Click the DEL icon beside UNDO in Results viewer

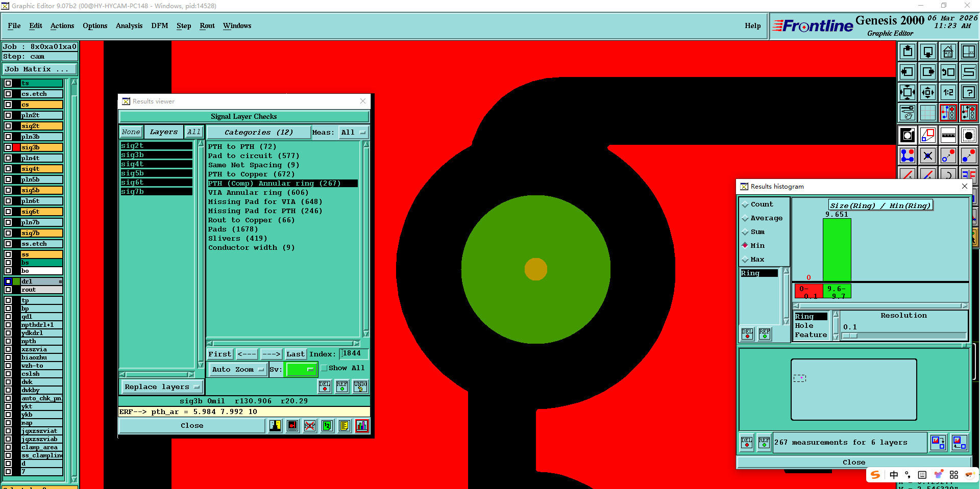325,387
